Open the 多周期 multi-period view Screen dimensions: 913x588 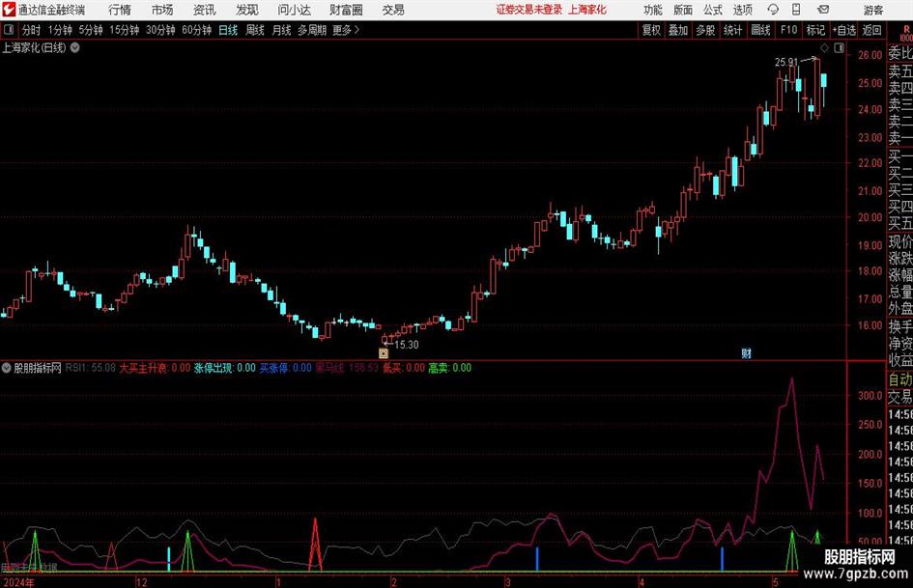click(x=312, y=30)
